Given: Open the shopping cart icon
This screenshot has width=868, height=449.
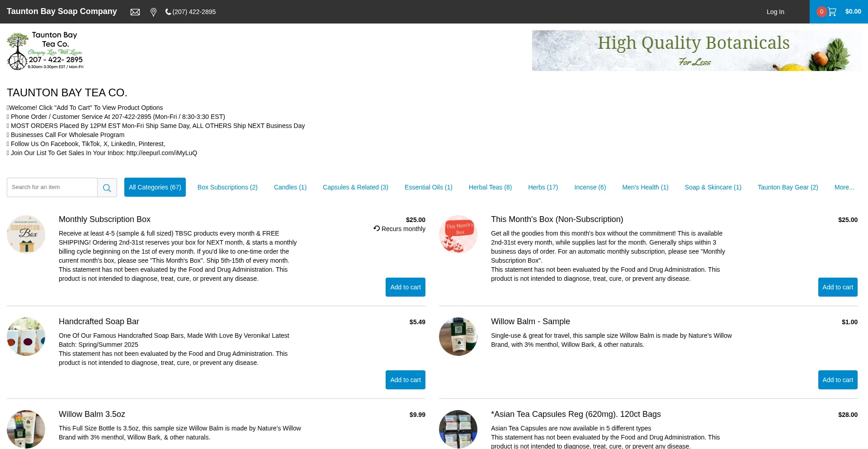Looking at the screenshot, I should pyautogui.click(x=832, y=12).
